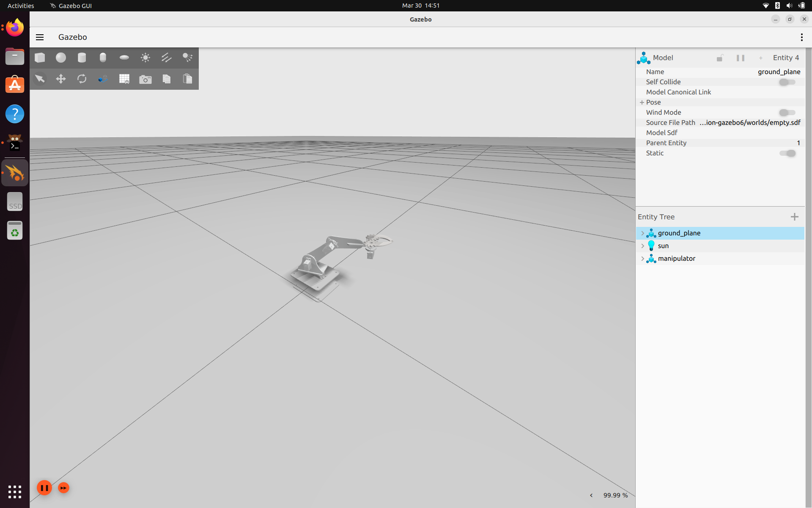
Task: Select the rotate mode tool
Action: 82,79
